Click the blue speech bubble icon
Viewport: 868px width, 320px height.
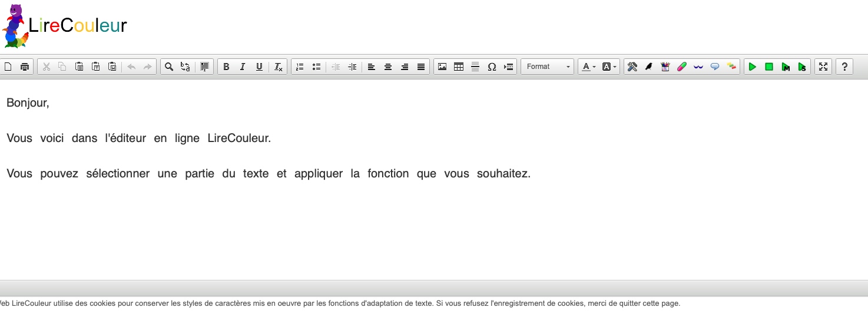click(715, 67)
